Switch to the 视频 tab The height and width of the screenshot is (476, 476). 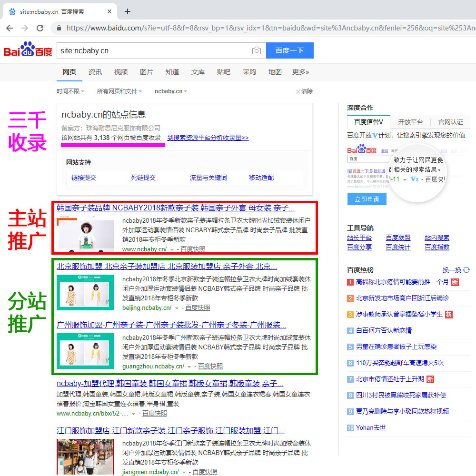(121, 72)
